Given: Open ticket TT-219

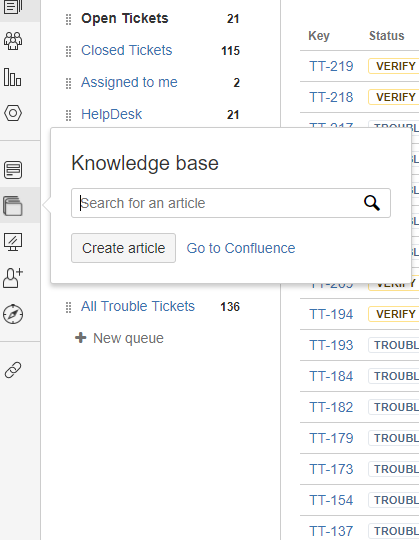Looking at the screenshot, I should click(331, 66).
